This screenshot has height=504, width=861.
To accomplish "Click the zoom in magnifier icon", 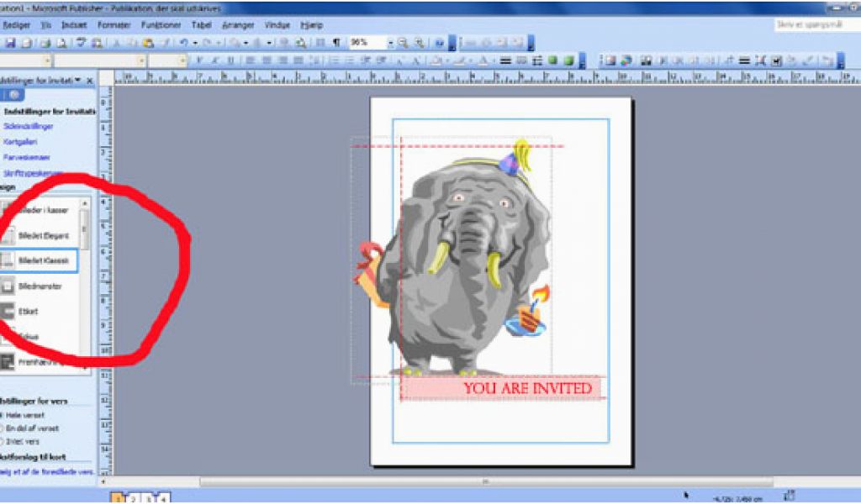I will point(419,43).
